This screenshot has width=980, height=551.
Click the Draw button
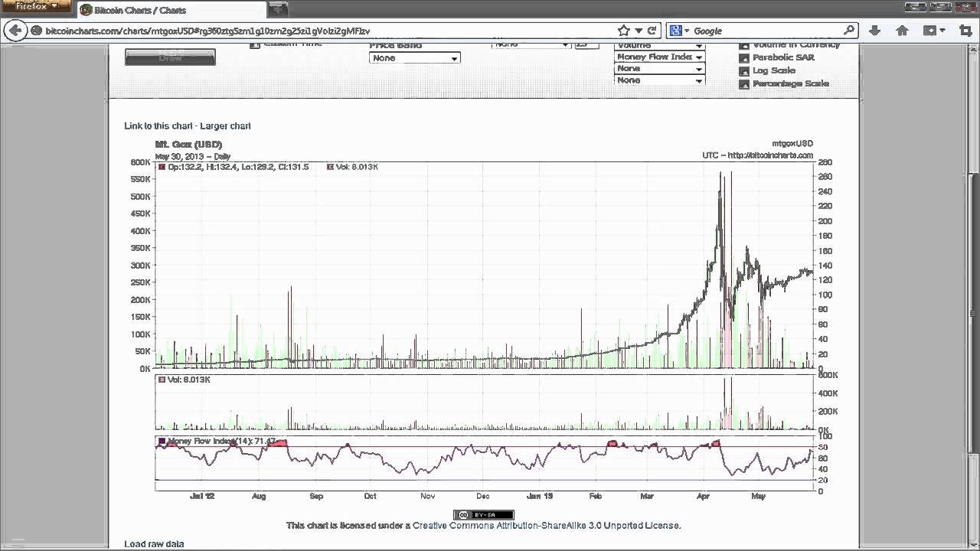click(170, 57)
